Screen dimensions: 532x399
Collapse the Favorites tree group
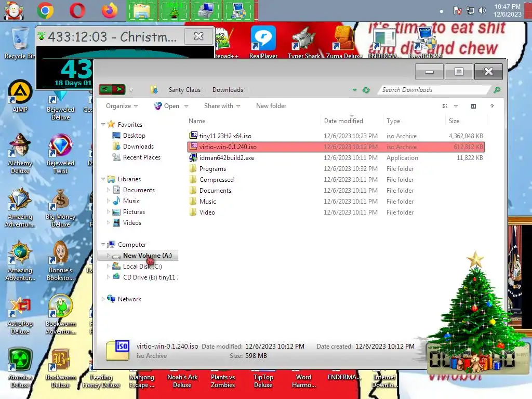[103, 125]
